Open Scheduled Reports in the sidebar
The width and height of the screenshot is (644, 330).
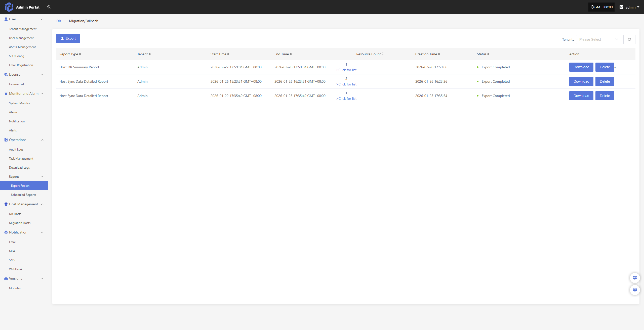point(23,195)
